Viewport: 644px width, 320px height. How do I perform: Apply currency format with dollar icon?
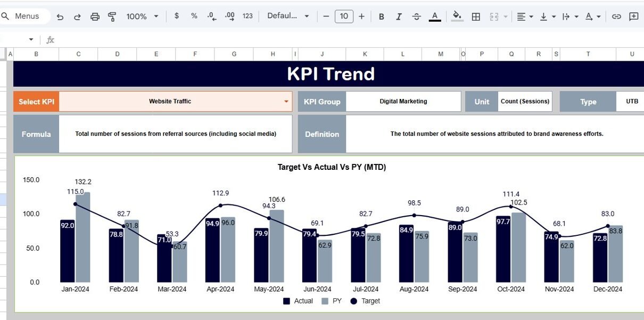177,16
